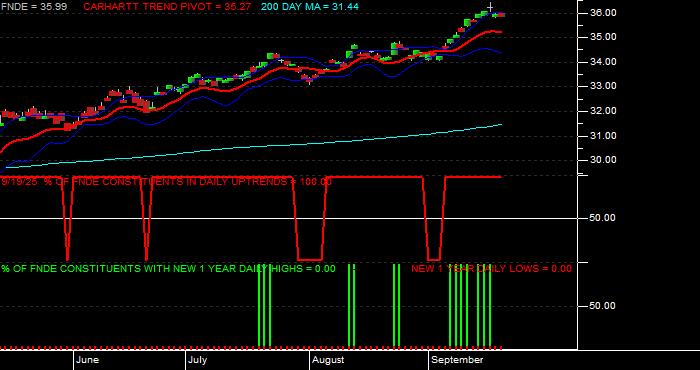The image size is (700, 370).
Task: Click the white 50.00 midline in uptrends panel
Action: pos(288,218)
